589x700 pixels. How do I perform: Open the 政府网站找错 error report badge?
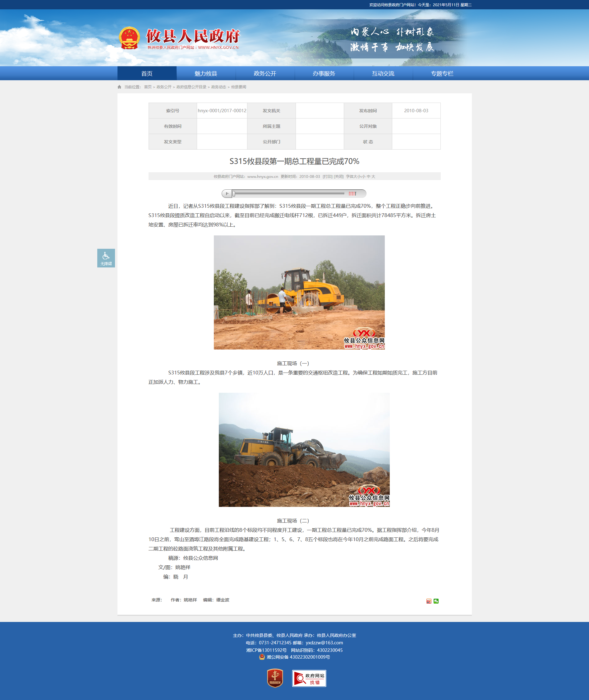click(x=309, y=678)
